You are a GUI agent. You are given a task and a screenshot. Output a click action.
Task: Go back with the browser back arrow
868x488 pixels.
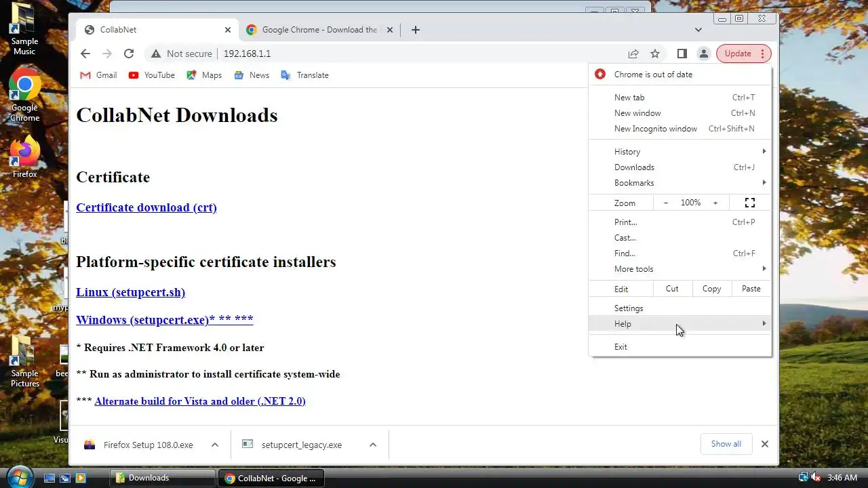tap(85, 54)
